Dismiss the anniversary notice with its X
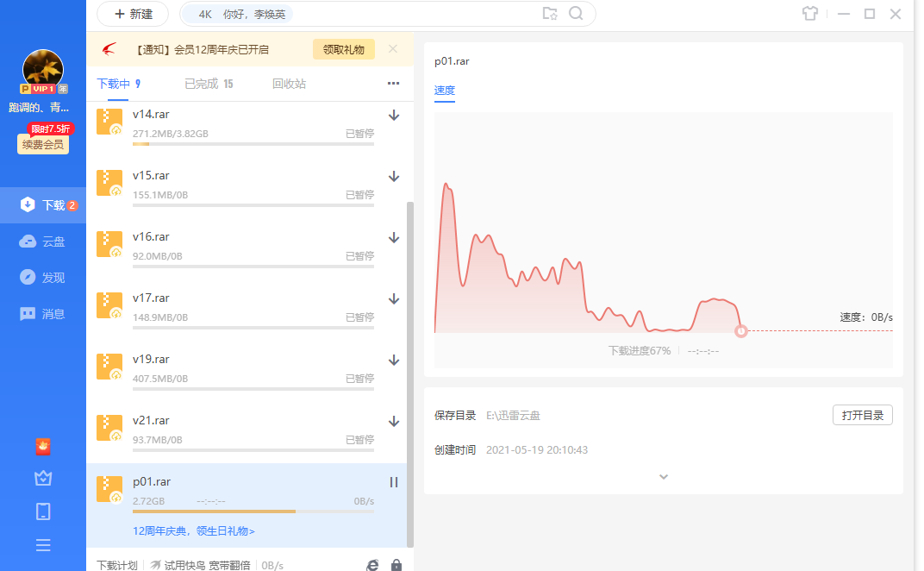The image size is (924, 571). (x=392, y=49)
